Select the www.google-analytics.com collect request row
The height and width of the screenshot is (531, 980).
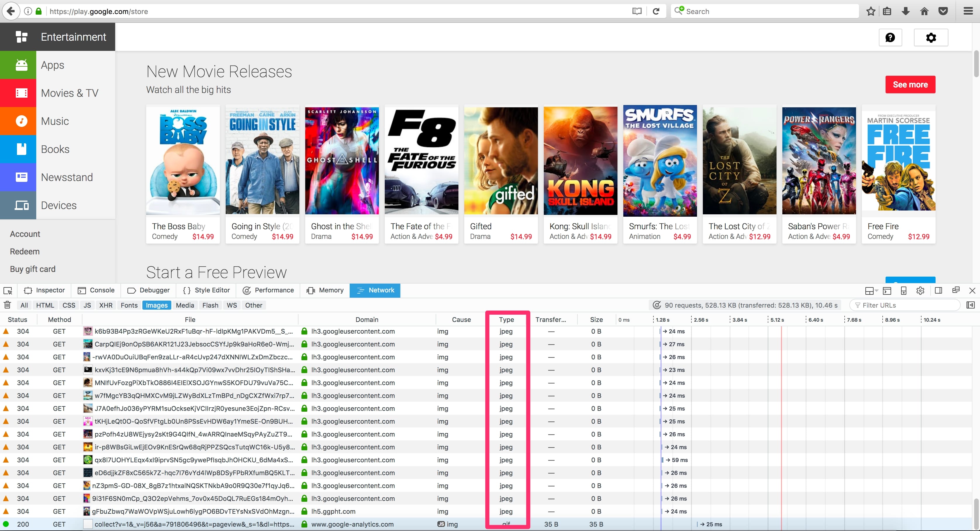pyautogui.click(x=486, y=524)
